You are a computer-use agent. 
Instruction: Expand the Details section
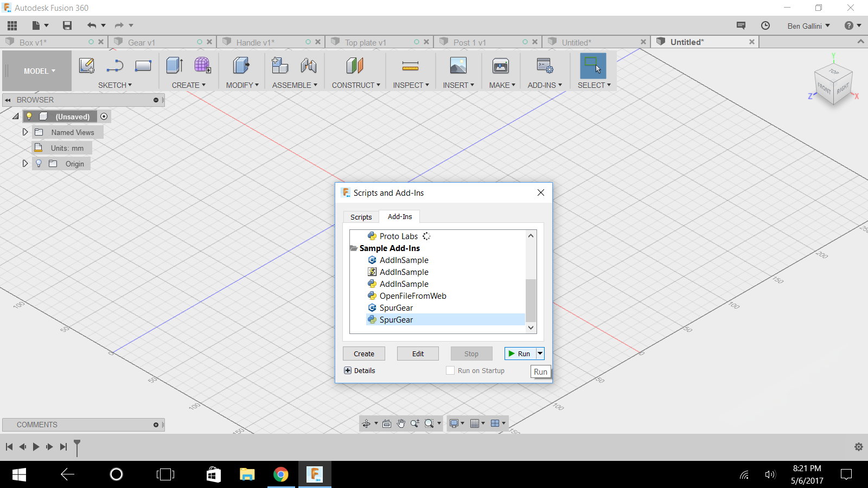pos(348,370)
